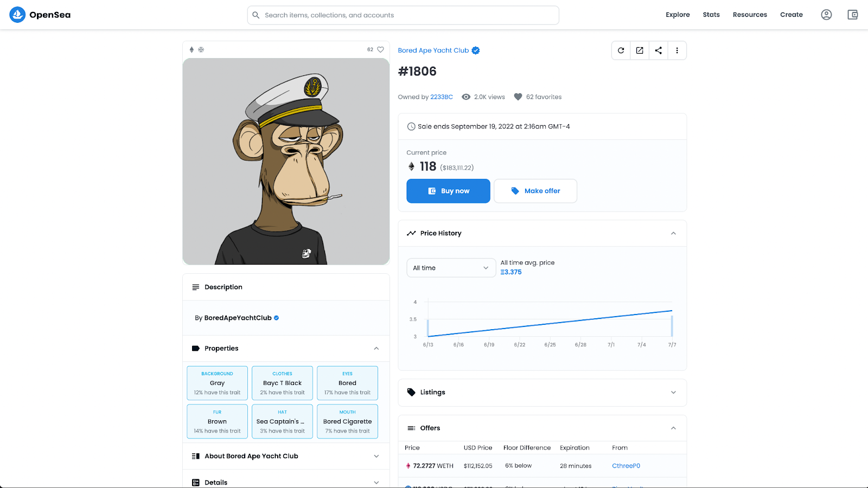This screenshot has height=488, width=868.
Task: Click the eye icon beside 2.0K views
Action: point(466,97)
